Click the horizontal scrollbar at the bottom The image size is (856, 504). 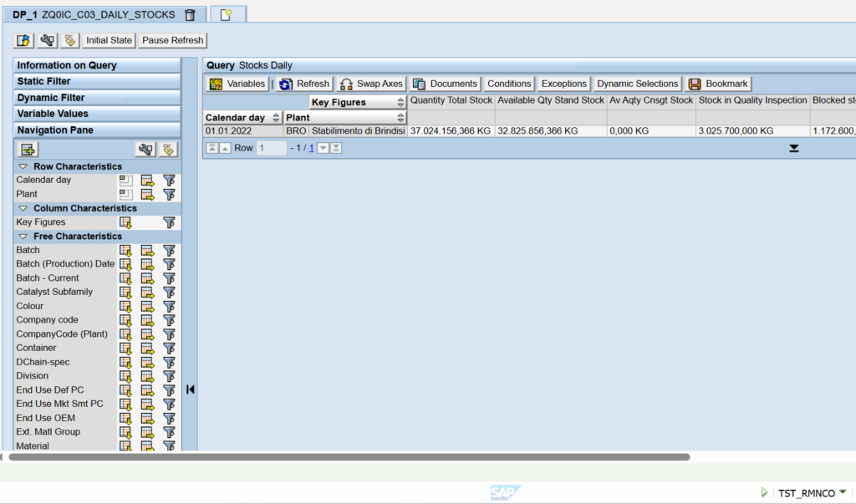349,457
